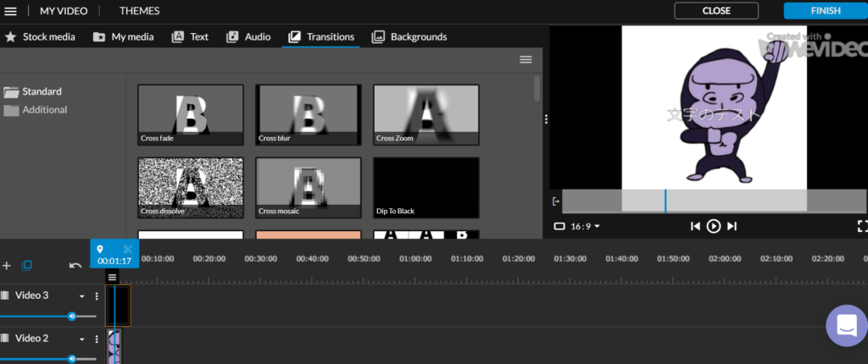This screenshot has width=868, height=364.
Task: Switch to the Text tab
Action: click(x=190, y=37)
